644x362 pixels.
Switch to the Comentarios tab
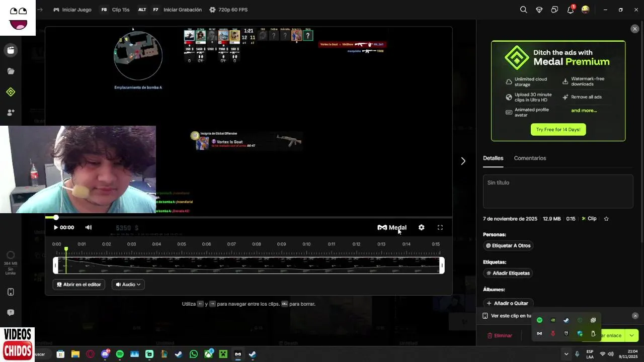[x=530, y=158]
